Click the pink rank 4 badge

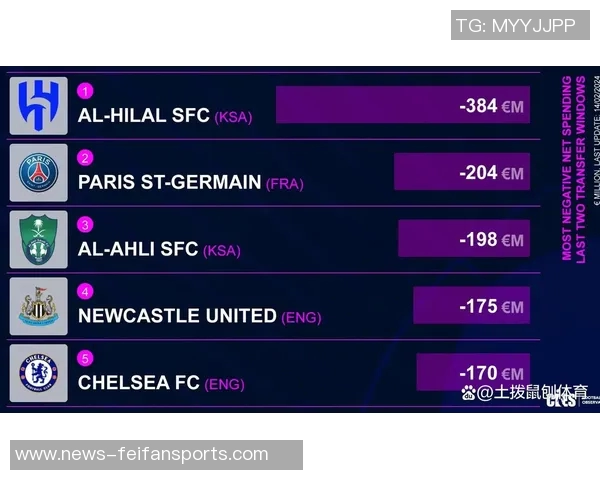point(85,292)
